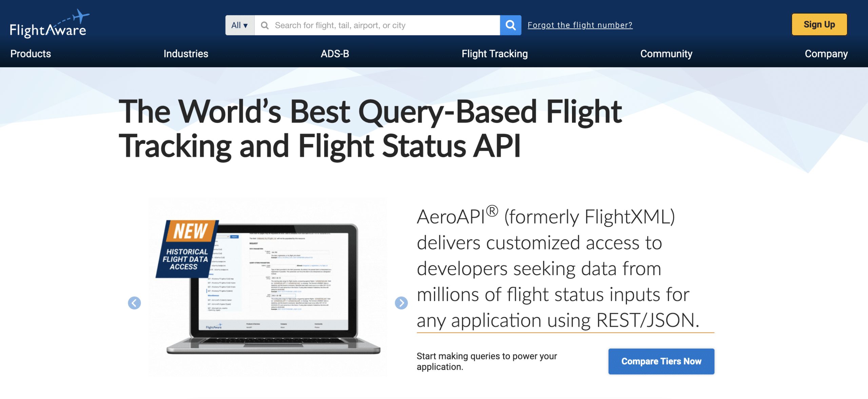Open the Industries menu

(186, 54)
